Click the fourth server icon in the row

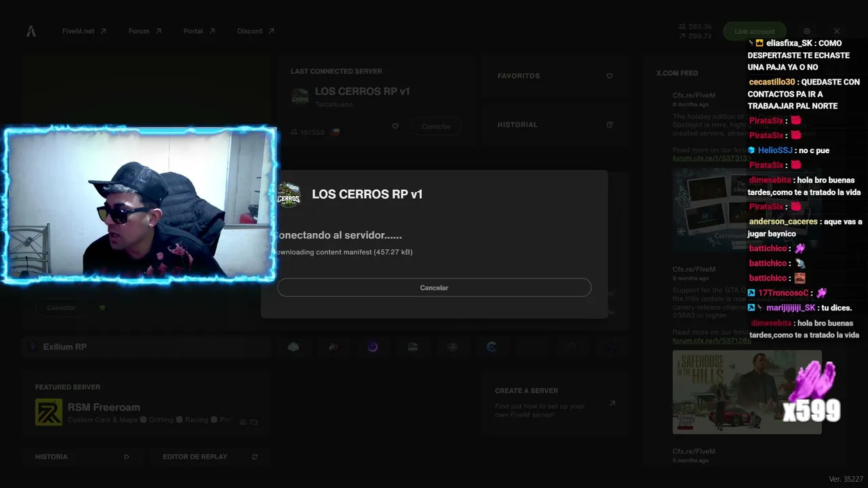click(412, 347)
